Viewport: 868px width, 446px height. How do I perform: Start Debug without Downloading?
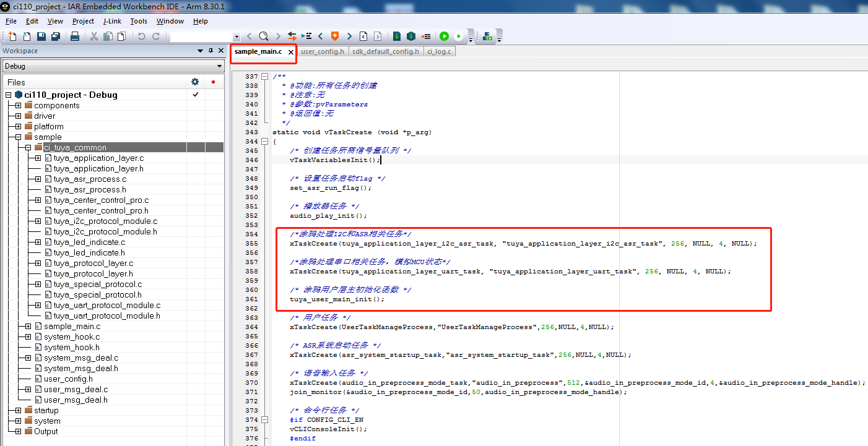[459, 36]
